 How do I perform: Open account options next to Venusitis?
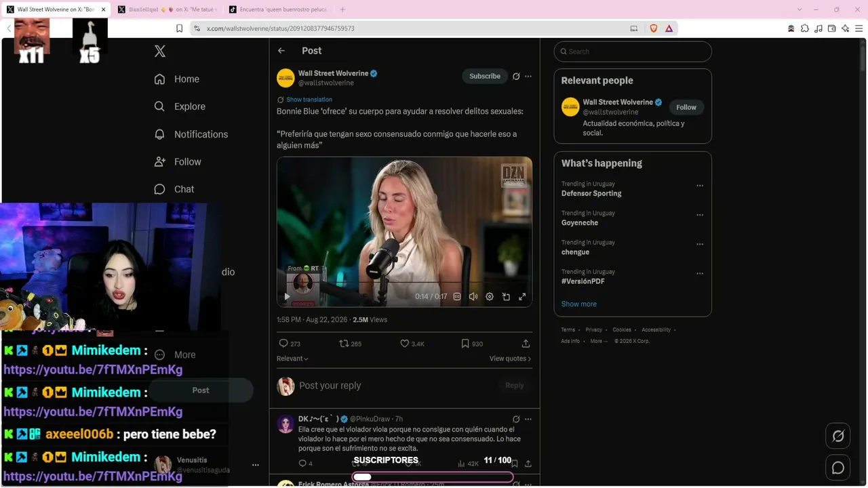(256, 465)
